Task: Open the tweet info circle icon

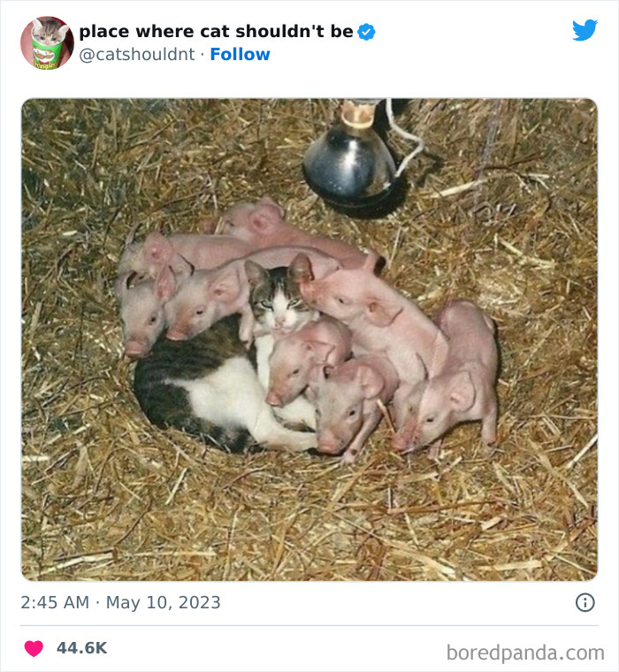Action: click(585, 602)
